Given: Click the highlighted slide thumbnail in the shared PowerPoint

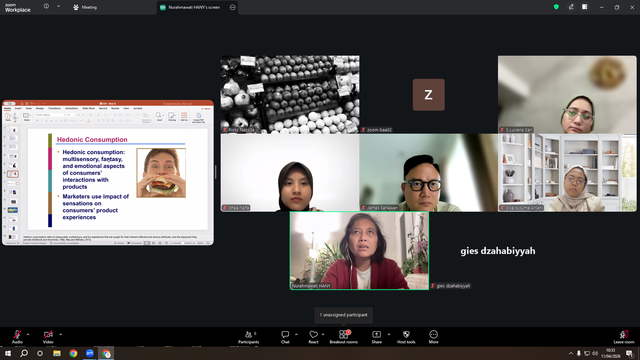Looking at the screenshot, I should (13, 174).
